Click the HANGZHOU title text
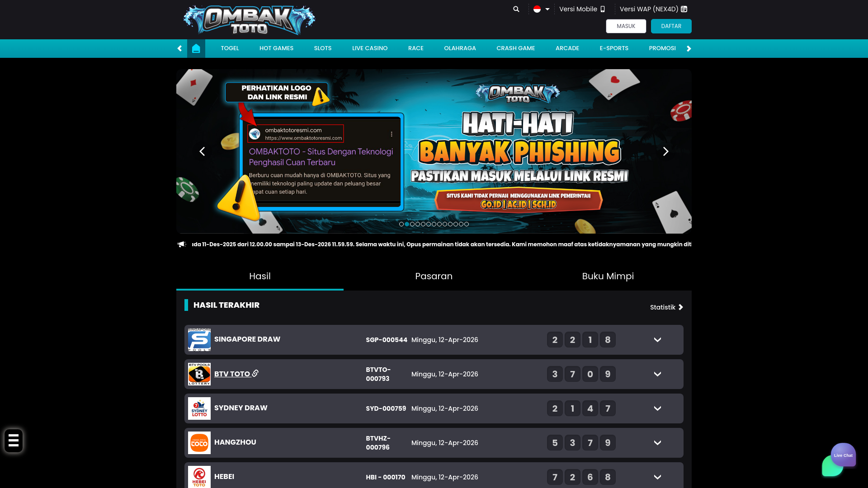 (235, 442)
